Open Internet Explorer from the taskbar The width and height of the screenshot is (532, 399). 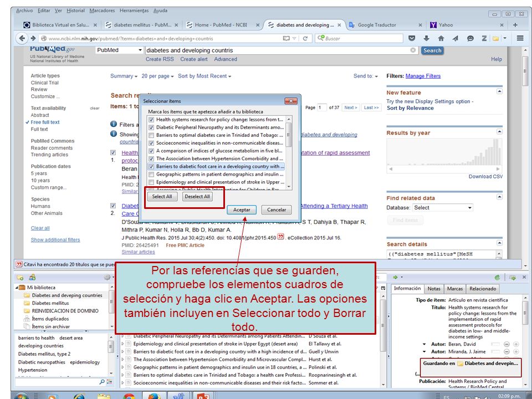pos(79,396)
